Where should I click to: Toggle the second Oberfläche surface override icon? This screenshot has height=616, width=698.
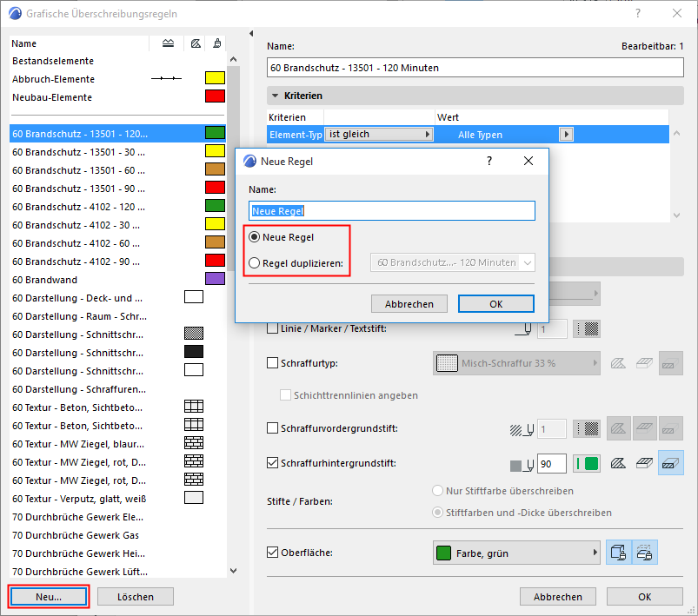pos(645,553)
